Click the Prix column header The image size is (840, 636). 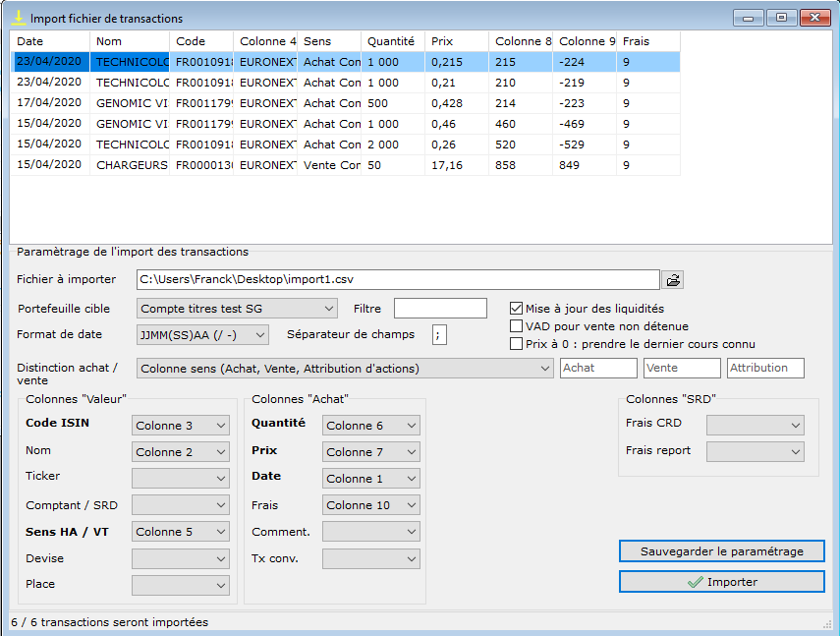pos(457,41)
